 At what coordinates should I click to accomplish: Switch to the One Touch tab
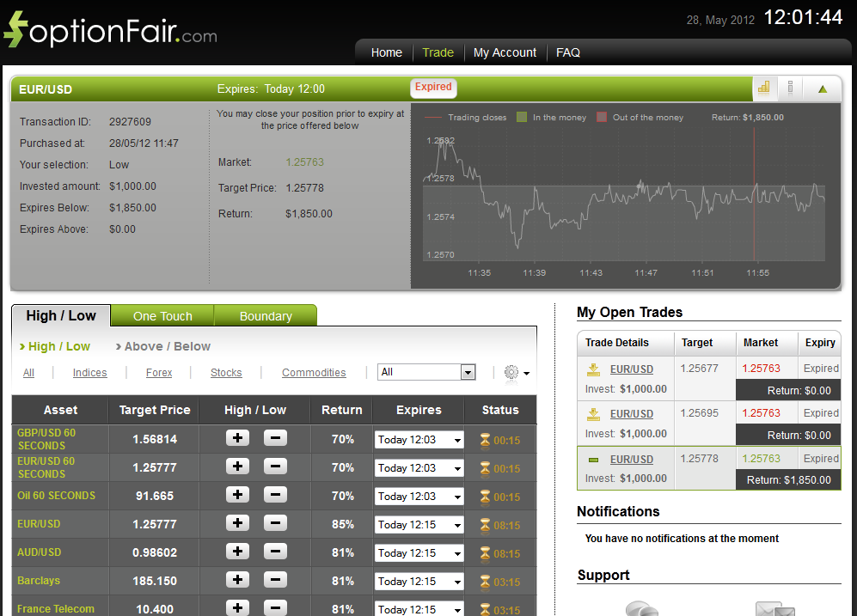click(x=162, y=314)
